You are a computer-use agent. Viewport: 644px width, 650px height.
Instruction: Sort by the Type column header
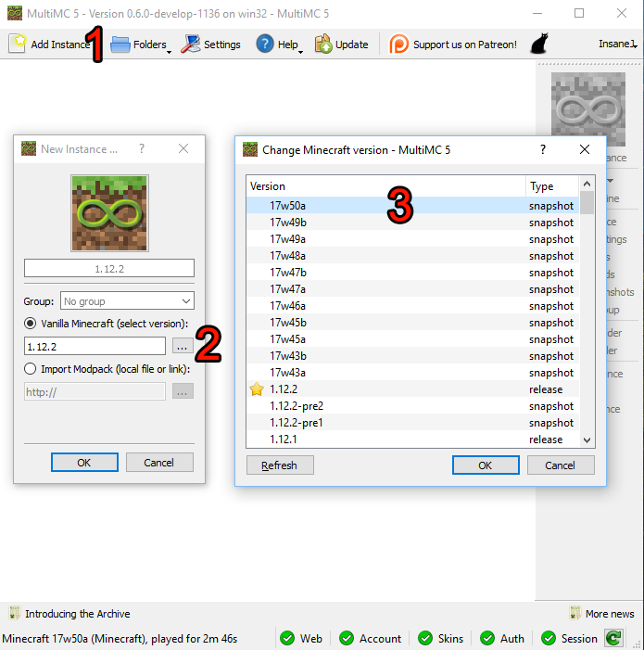(x=552, y=186)
